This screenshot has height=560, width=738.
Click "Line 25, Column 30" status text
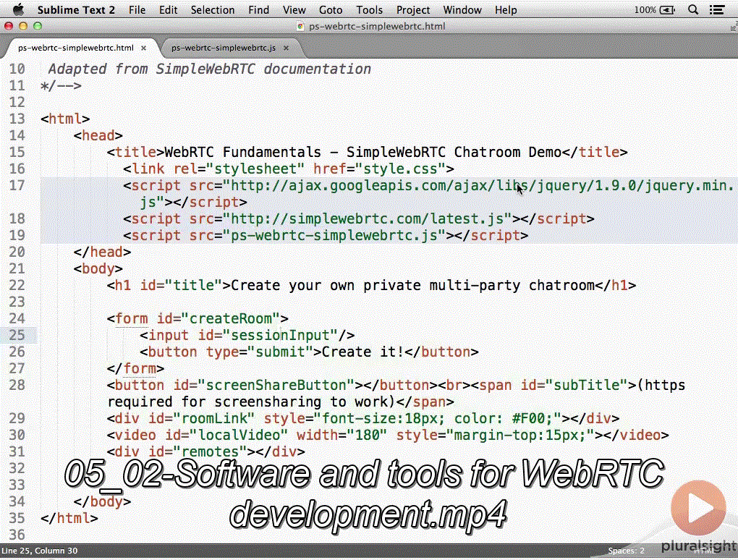click(x=39, y=551)
